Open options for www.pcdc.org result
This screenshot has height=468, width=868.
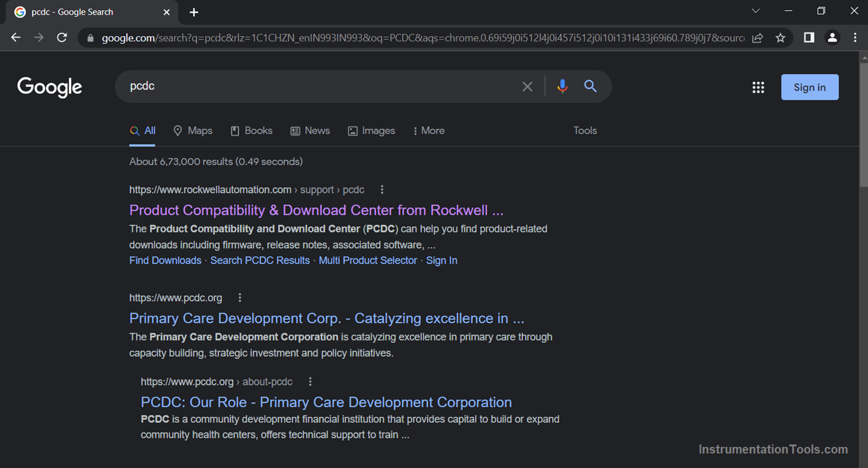pyautogui.click(x=240, y=298)
